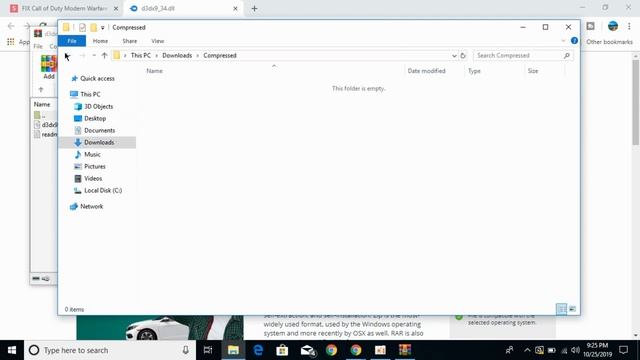Open File Explorer from taskbar
The height and width of the screenshot is (360, 640).
[233, 350]
